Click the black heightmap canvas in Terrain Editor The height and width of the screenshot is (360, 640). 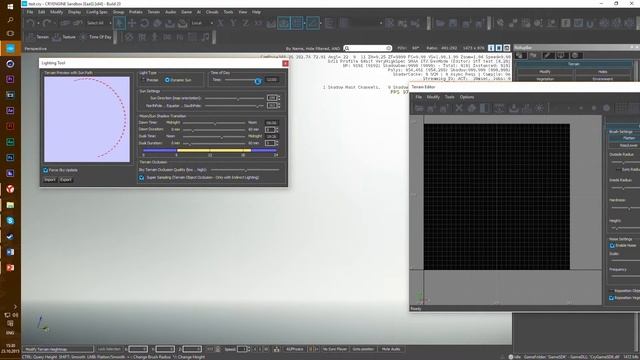click(x=496, y=197)
